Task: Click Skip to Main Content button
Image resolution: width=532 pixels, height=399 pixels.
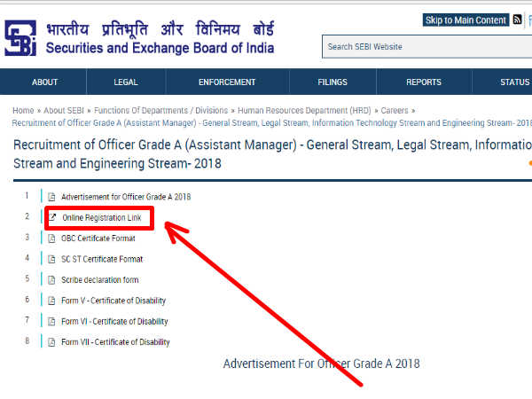Action: (465, 20)
